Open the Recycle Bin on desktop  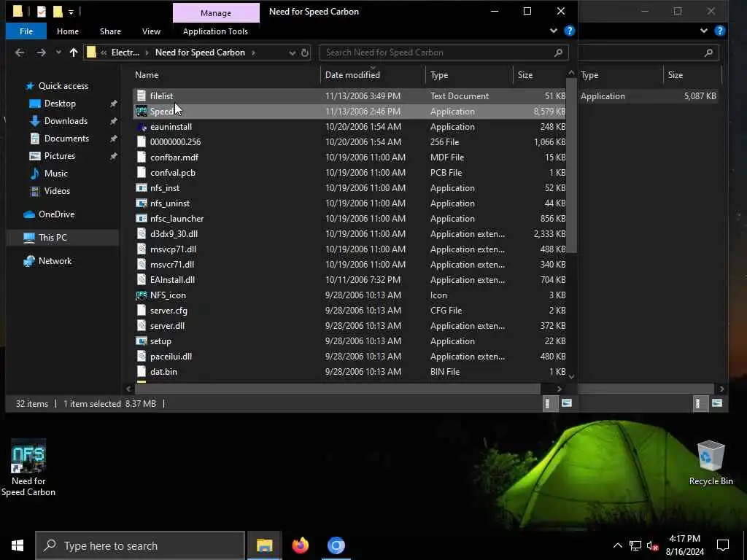coord(711,463)
